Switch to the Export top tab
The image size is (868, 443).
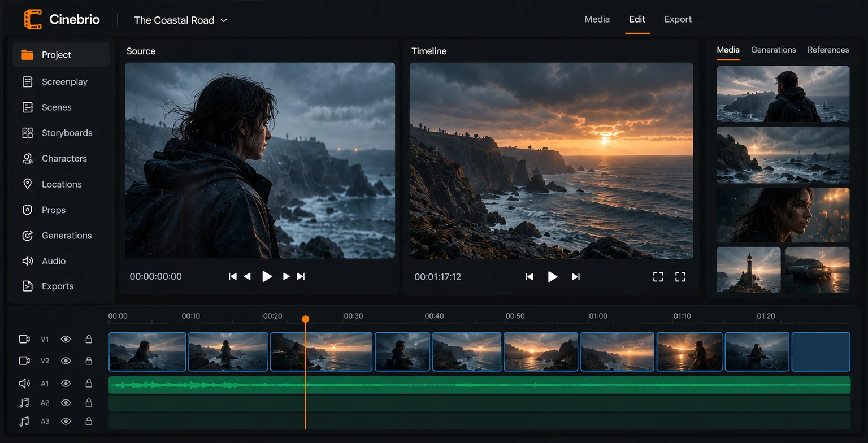678,19
